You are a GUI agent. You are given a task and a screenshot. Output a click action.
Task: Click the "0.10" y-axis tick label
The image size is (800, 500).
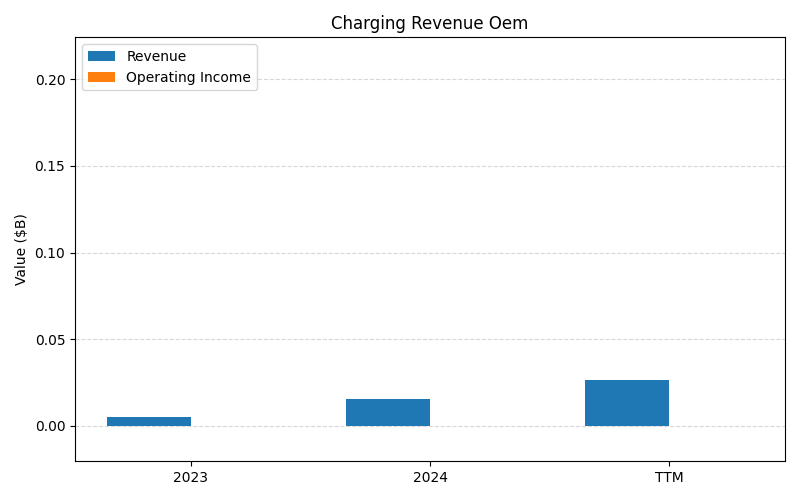coord(51,253)
